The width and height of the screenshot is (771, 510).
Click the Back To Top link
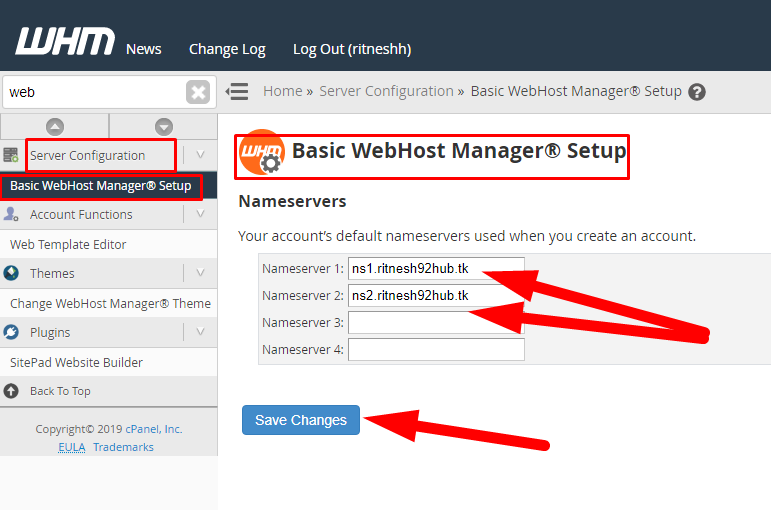(60, 391)
